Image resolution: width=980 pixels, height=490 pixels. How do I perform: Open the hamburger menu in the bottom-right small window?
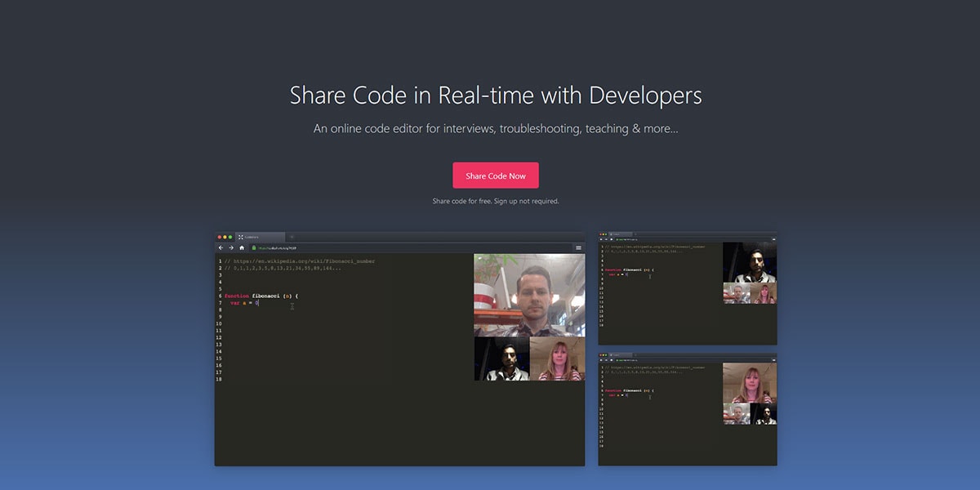[x=773, y=360]
